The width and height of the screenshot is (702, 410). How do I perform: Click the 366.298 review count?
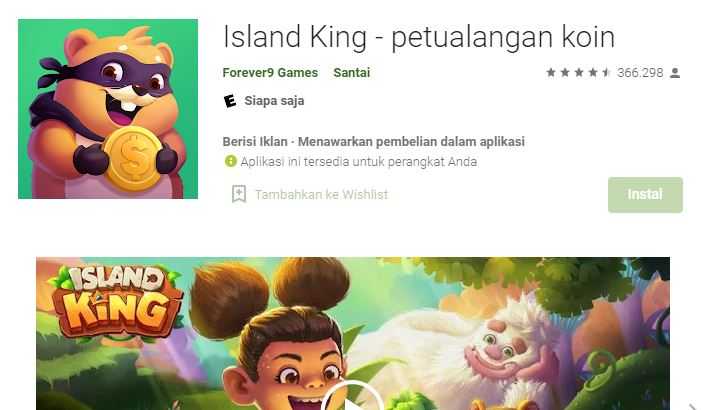point(640,73)
